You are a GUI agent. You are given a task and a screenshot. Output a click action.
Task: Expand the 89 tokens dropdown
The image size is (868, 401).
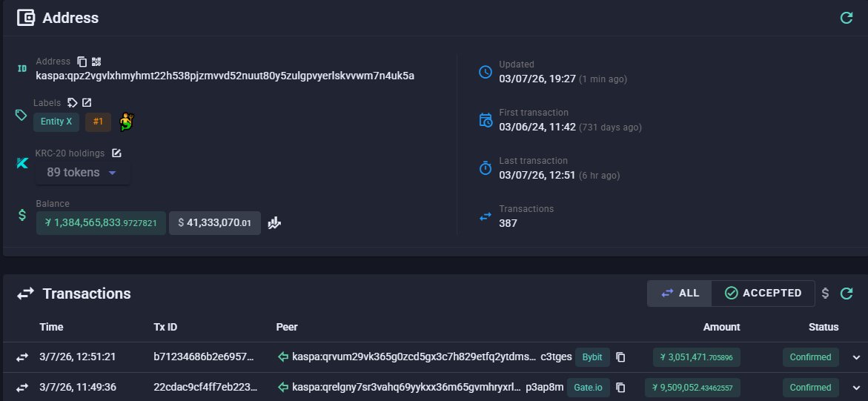point(82,172)
